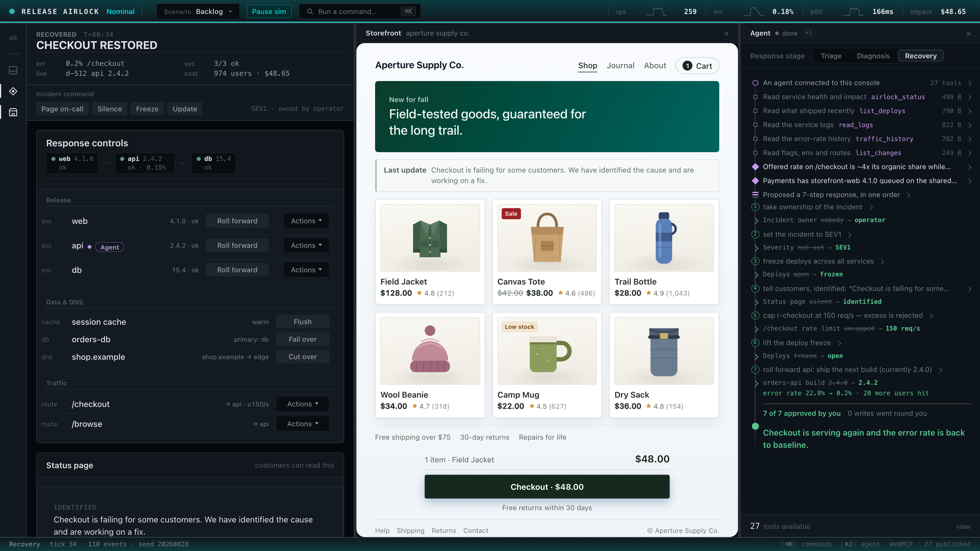Open the storefront sidebar icon
Screen dimensions: 980x551
13,112
